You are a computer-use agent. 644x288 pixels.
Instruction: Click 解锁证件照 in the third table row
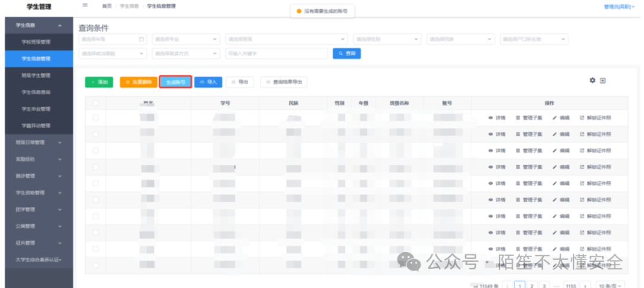[596, 151]
